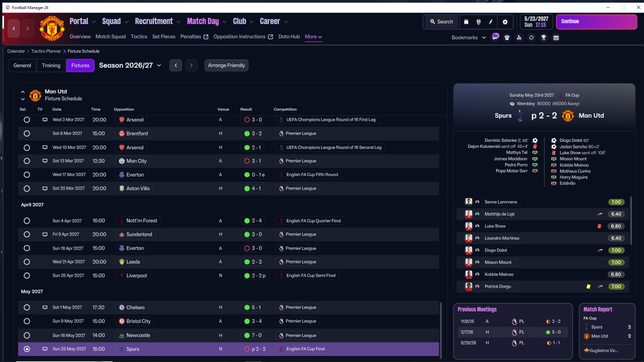The width and height of the screenshot is (644, 362).
Task: Open the Match Squad submenu item
Action: [111, 37]
